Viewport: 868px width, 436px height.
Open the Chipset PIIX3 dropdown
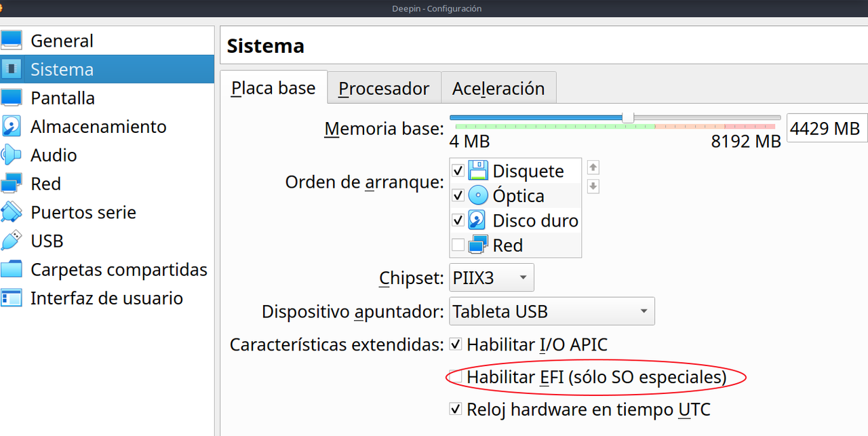pyautogui.click(x=492, y=277)
